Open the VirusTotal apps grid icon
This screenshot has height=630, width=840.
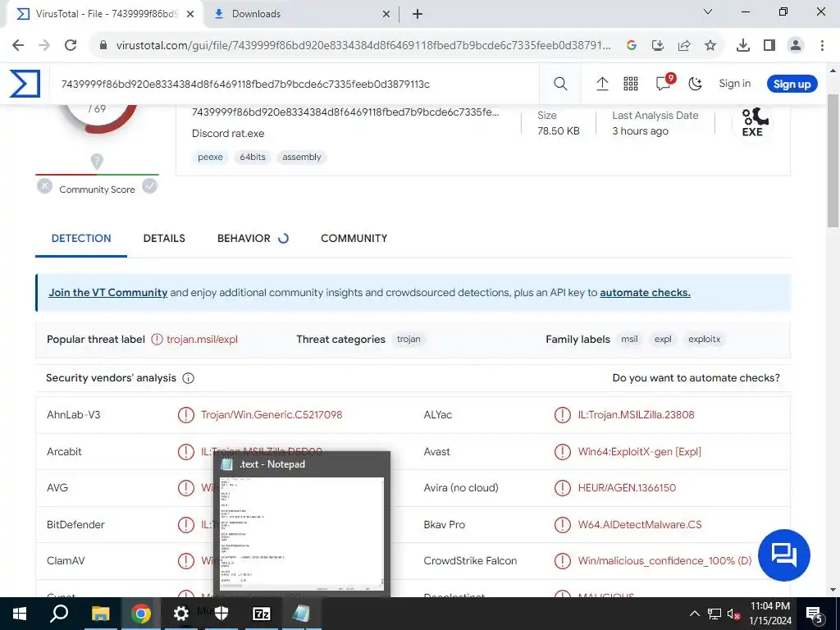click(x=631, y=84)
